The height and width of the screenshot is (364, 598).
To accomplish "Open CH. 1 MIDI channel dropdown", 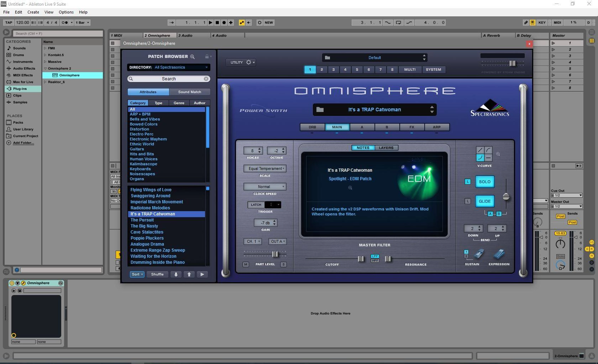I will [252, 241].
